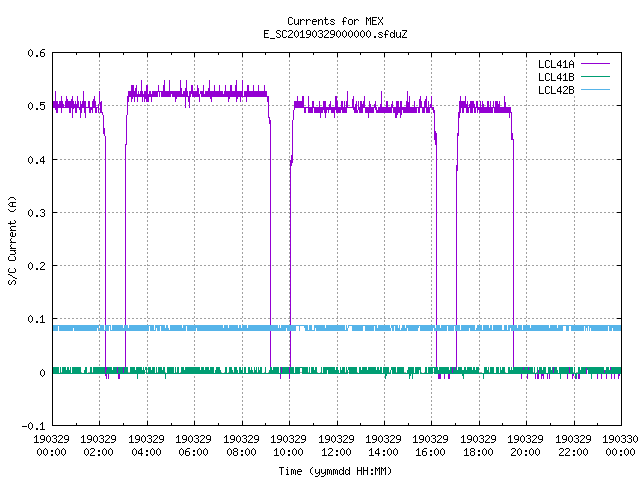This screenshot has width=640, height=480.
Task: Click the x-axis tick 190329 02:00
Action: point(98,446)
